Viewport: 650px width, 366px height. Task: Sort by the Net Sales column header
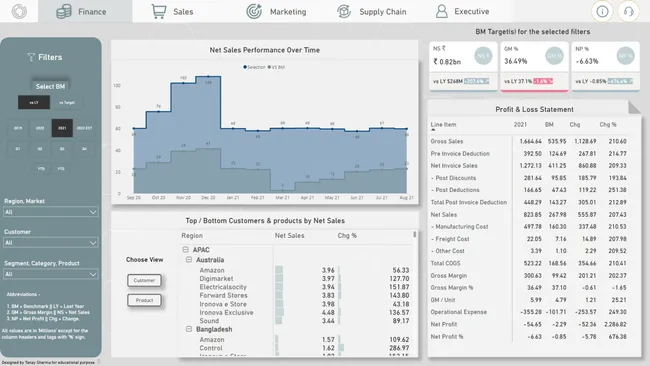(x=289, y=235)
